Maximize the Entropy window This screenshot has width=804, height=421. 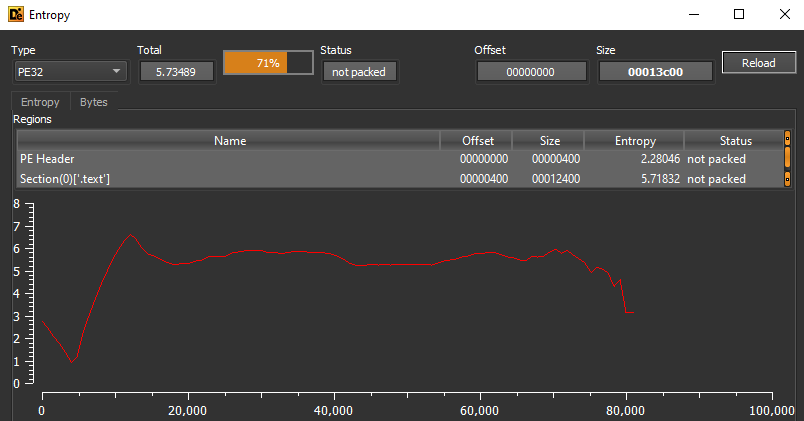(739, 15)
